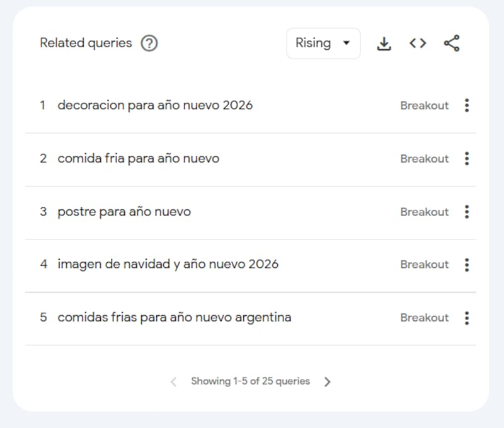Open the embed code view
The width and height of the screenshot is (504, 428).
point(417,43)
